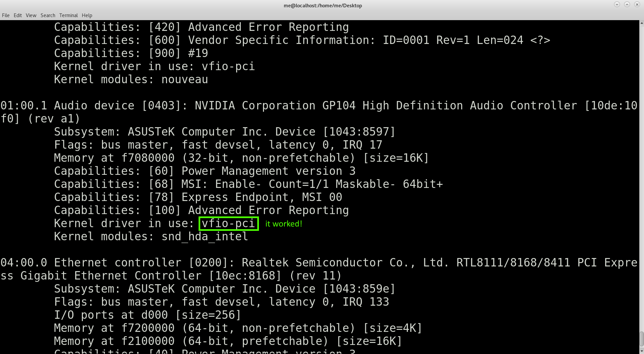Select the highlighted vfio-pci text
The height and width of the screenshot is (354, 644).
228,223
